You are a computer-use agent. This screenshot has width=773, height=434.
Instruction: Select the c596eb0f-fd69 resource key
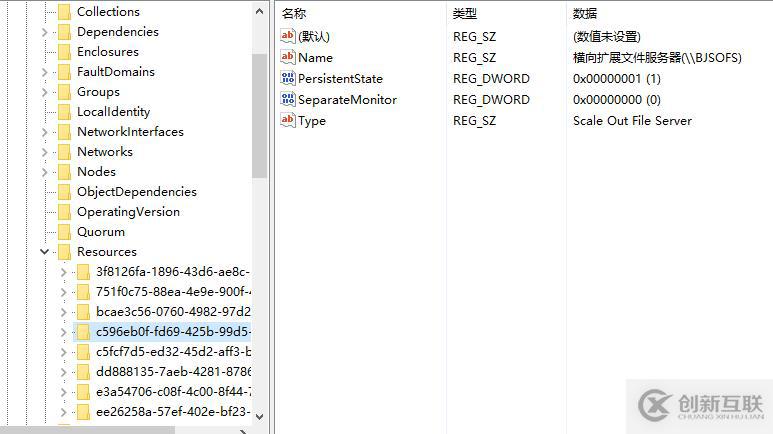[x=172, y=331]
